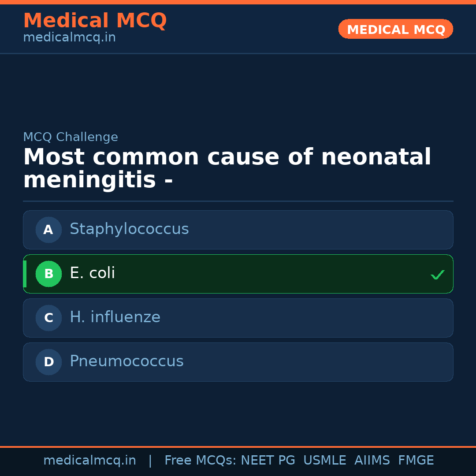
Task: Click the green B badge beside E. coli
Action: [48, 274]
